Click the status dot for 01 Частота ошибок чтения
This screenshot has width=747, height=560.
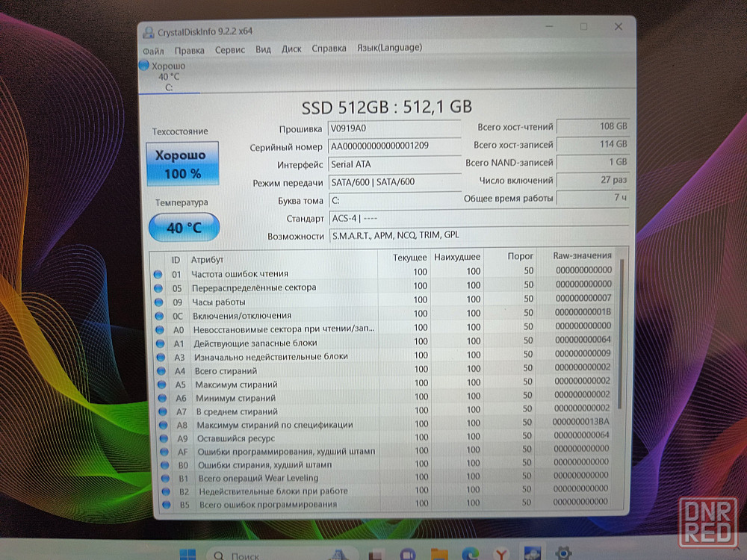pos(158,274)
